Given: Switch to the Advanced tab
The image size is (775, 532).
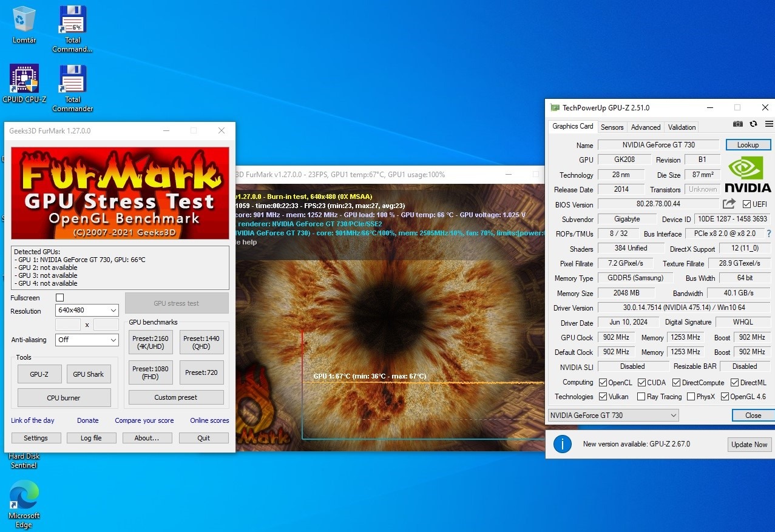Looking at the screenshot, I should tap(646, 127).
